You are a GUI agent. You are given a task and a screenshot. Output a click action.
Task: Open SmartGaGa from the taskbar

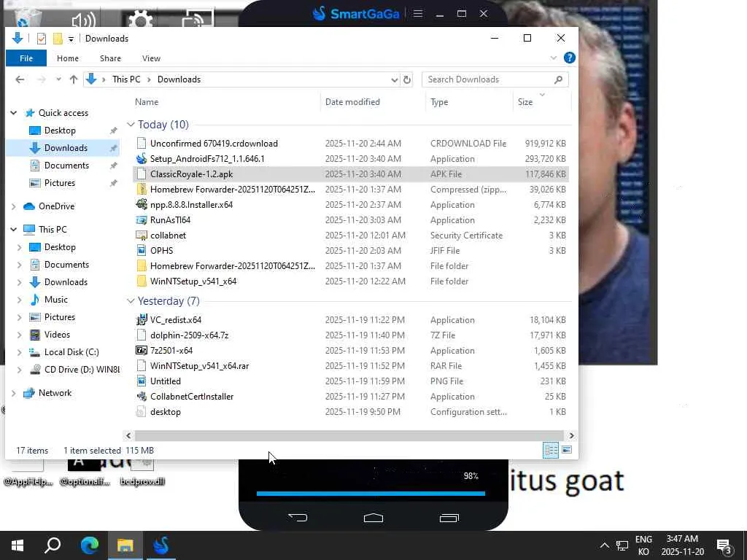(161, 545)
